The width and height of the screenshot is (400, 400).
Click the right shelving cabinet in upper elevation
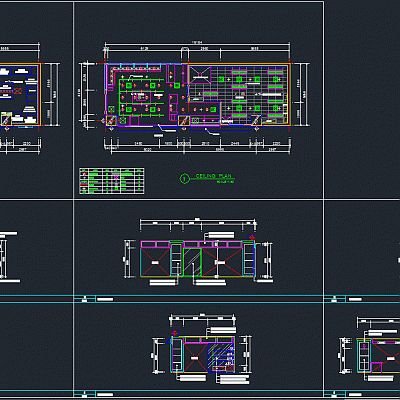click(x=249, y=260)
